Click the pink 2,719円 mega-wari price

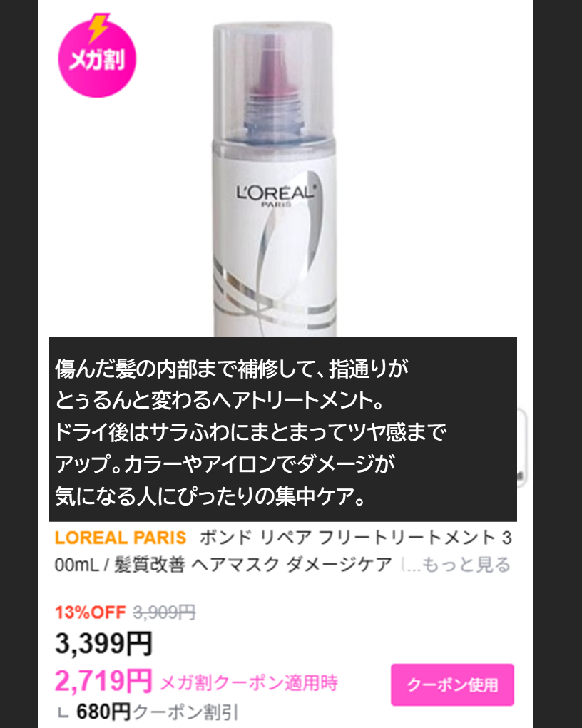(x=103, y=681)
